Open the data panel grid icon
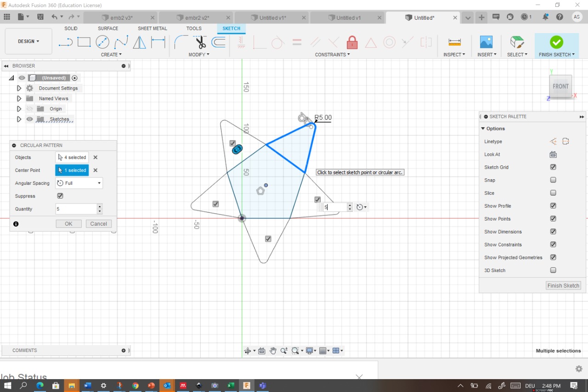588x392 pixels. point(7,17)
